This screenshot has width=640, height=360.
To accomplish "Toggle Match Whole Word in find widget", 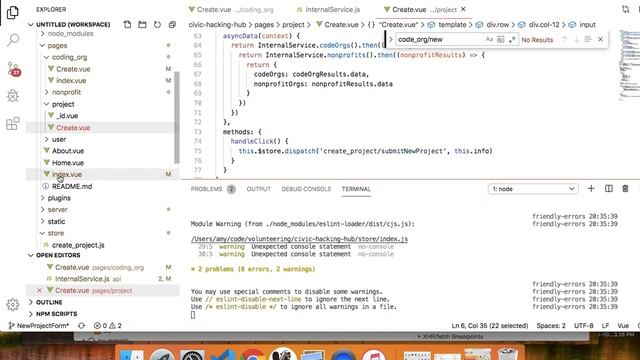I will point(500,40).
